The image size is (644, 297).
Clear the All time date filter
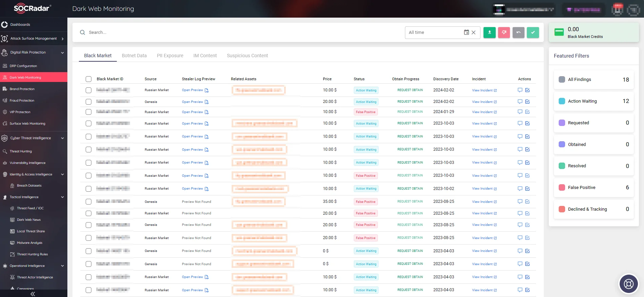pos(474,33)
